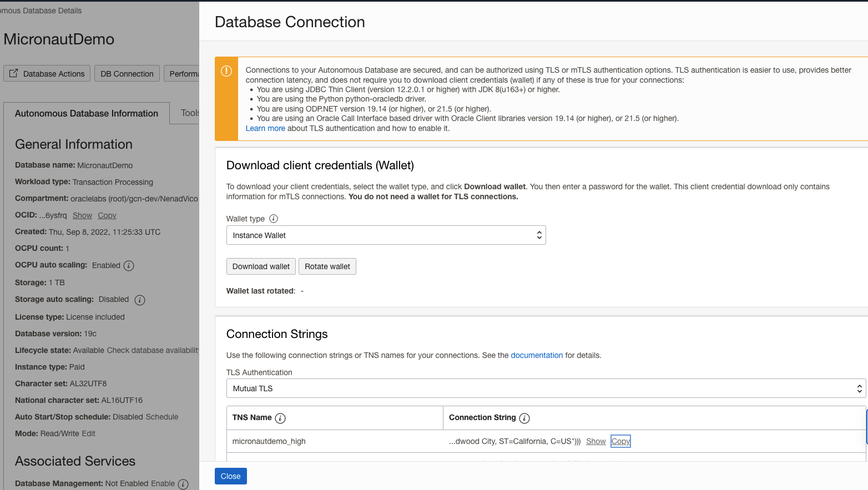868x490 pixels.
Task: Click OCPU auto scaling info icon
Action: coord(129,266)
